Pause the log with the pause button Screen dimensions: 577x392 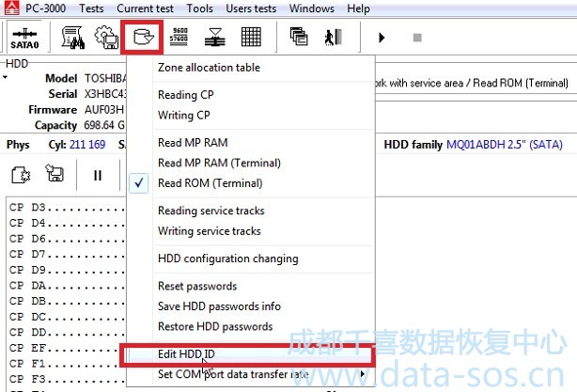click(x=98, y=176)
